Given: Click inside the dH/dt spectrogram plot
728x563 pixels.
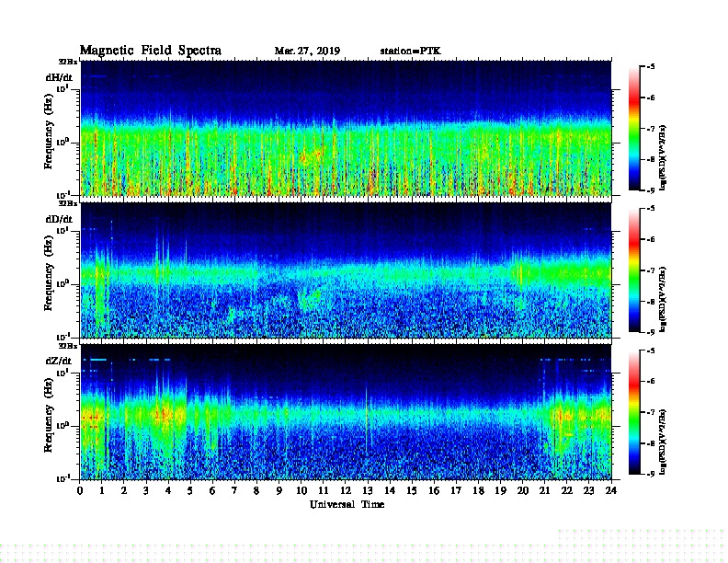Looking at the screenshot, I should coord(346,128).
